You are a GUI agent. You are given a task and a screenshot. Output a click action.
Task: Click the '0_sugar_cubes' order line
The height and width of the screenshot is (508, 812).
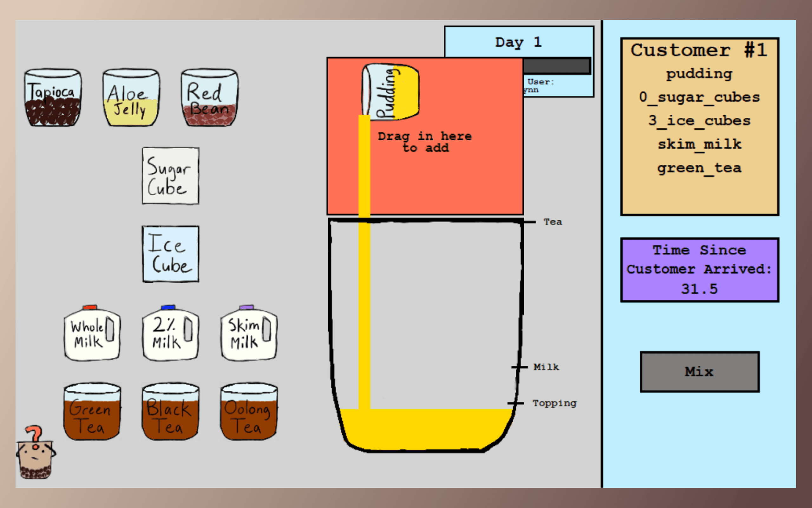click(699, 98)
